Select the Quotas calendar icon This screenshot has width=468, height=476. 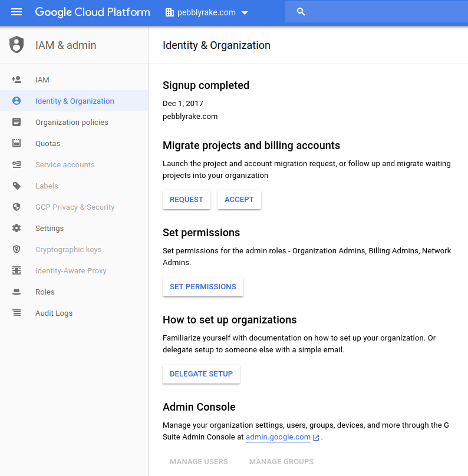(17, 143)
